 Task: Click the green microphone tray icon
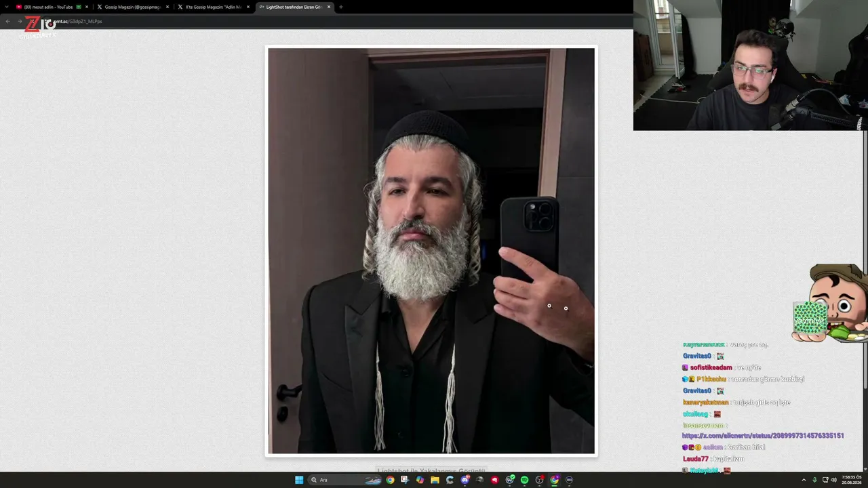(814, 480)
